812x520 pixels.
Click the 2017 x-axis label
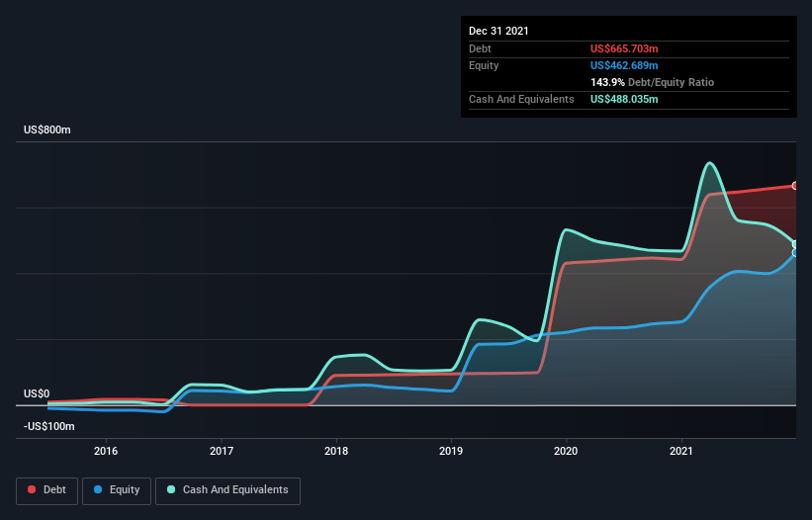pyautogui.click(x=222, y=451)
